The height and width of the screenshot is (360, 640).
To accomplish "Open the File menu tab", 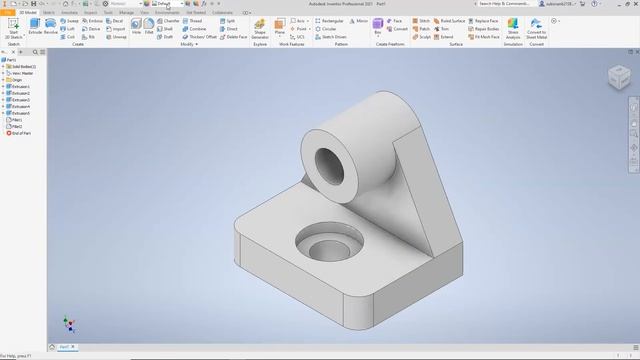I will pyautogui.click(x=8, y=13).
